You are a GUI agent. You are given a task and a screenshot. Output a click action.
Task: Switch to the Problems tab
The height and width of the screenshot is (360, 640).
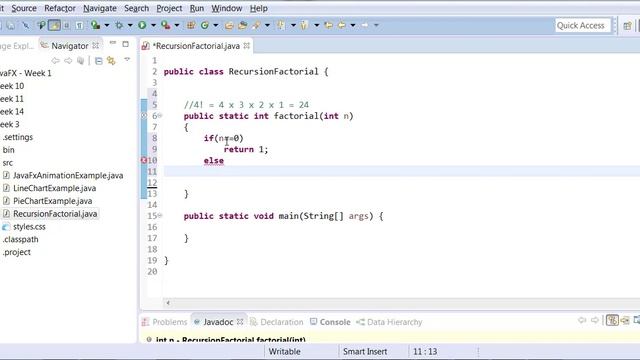point(164,322)
